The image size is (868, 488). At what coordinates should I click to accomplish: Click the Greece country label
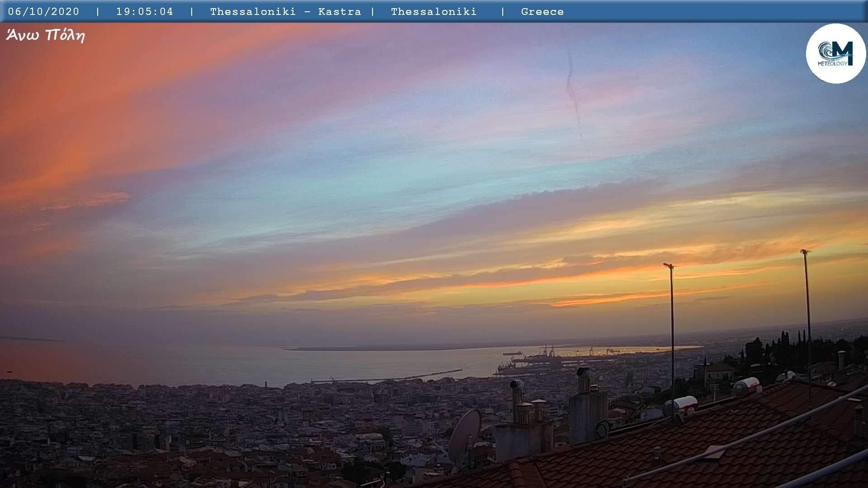[x=542, y=12]
